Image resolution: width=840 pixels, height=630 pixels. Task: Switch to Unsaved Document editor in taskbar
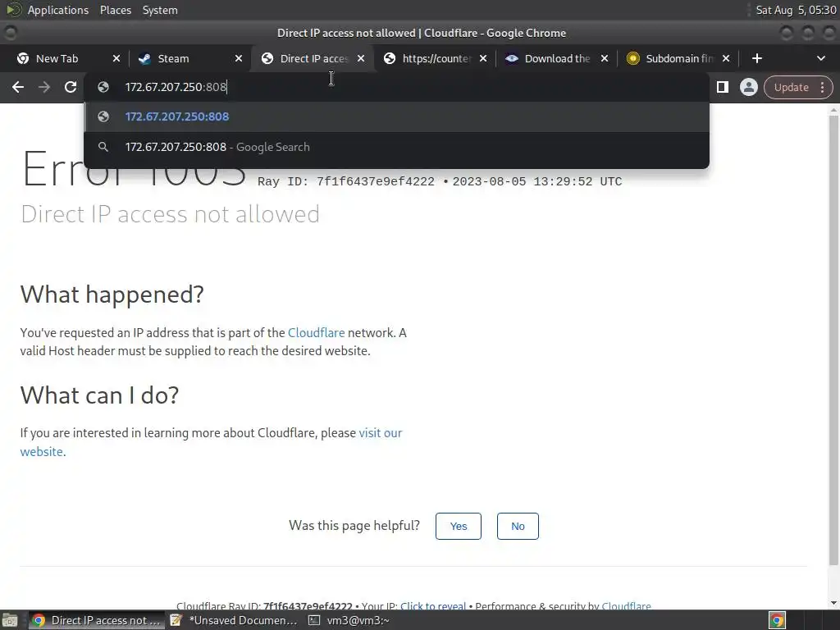point(234,620)
